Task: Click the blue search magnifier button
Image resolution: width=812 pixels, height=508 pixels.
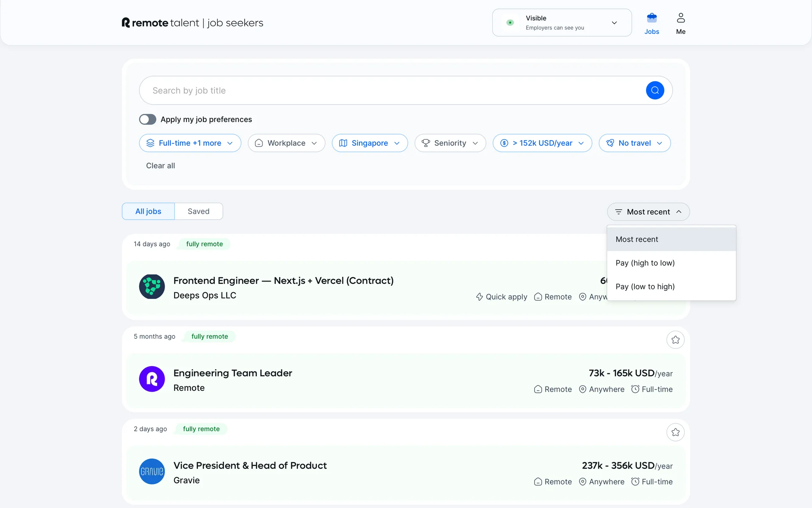Action: tap(655, 90)
